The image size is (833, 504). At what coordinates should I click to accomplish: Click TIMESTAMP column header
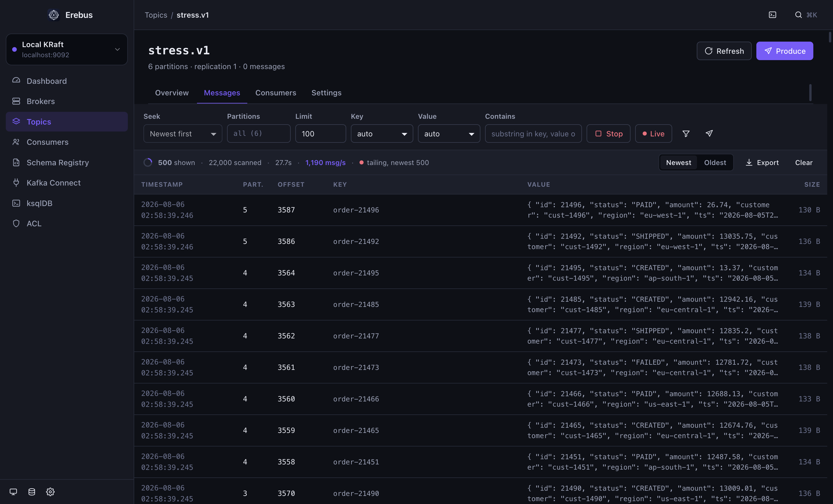(162, 184)
